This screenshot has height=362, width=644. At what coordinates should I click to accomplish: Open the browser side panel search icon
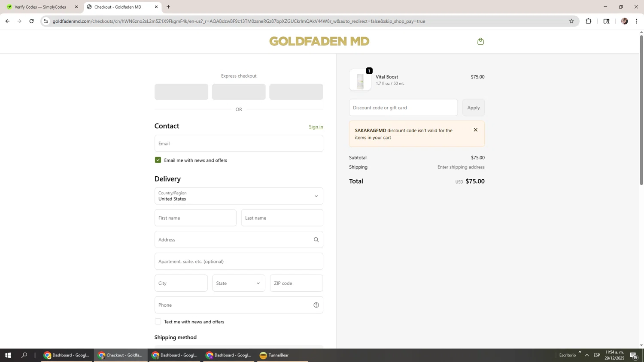pos(606,21)
